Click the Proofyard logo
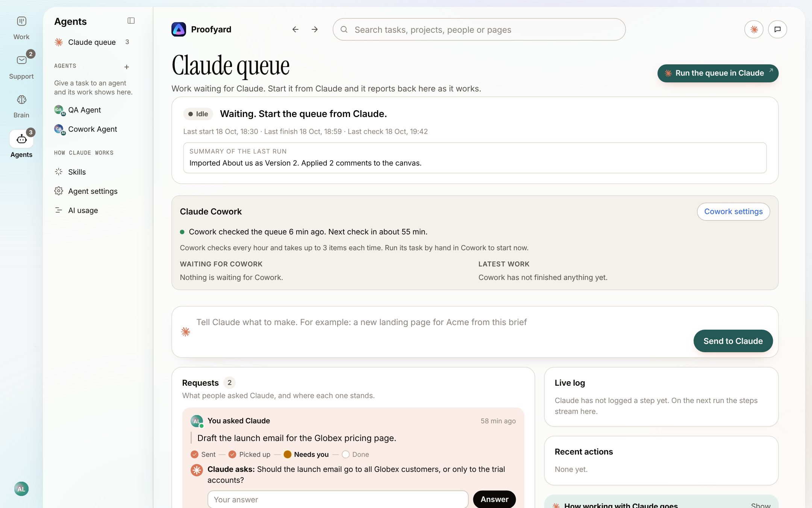This screenshot has width=812, height=508. click(x=179, y=29)
